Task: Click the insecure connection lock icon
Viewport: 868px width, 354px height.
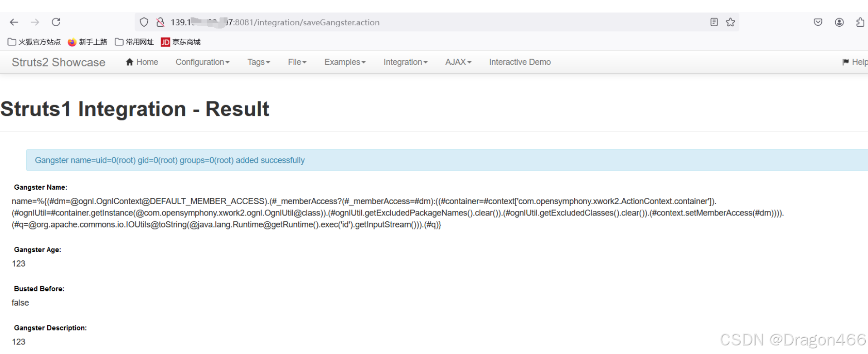Action: (160, 22)
